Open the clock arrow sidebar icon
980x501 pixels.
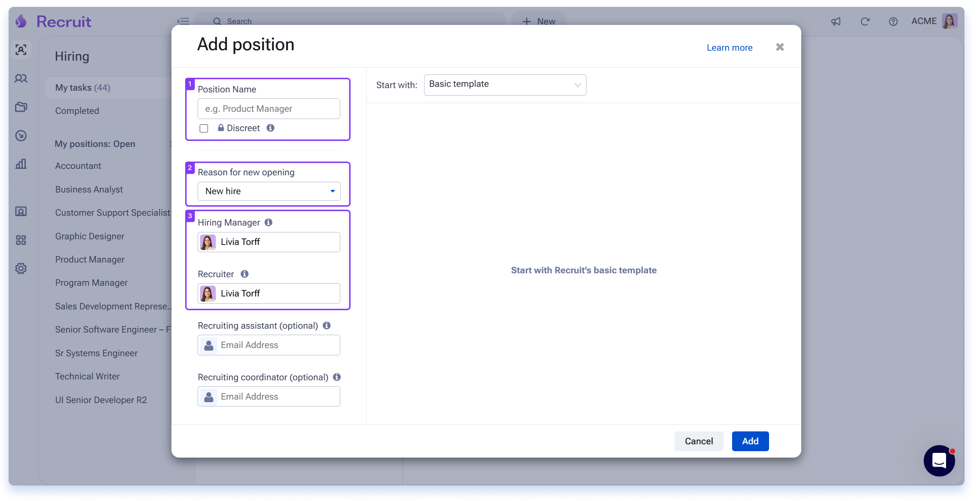click(x=21, y=136)
